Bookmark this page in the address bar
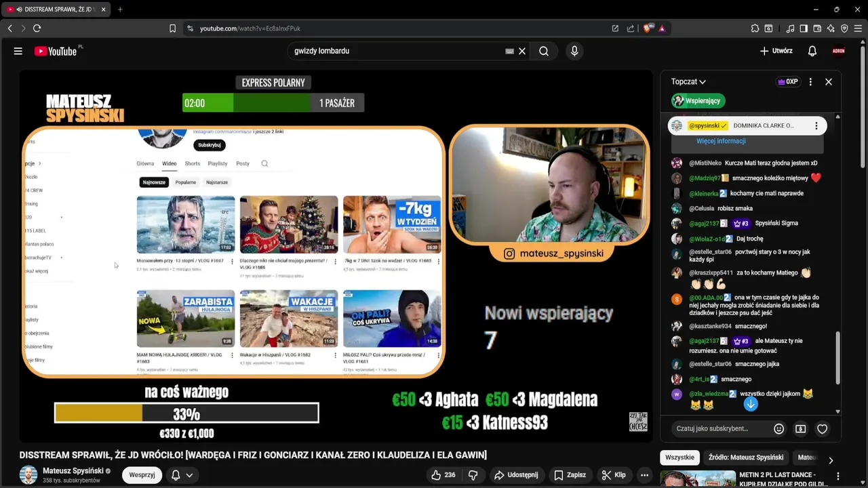Image resolution: width=868 pixels, height=488 pixels. click(172, 28)
